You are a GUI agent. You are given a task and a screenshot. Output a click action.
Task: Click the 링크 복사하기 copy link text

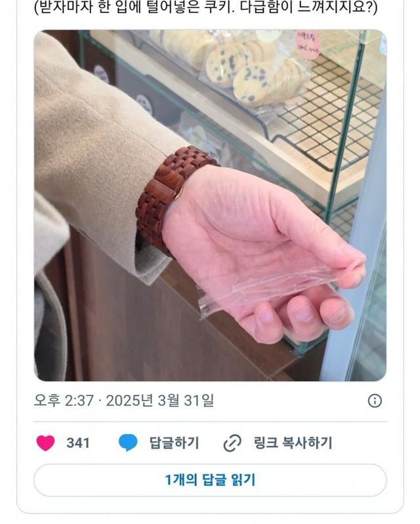tap(293, 443)
